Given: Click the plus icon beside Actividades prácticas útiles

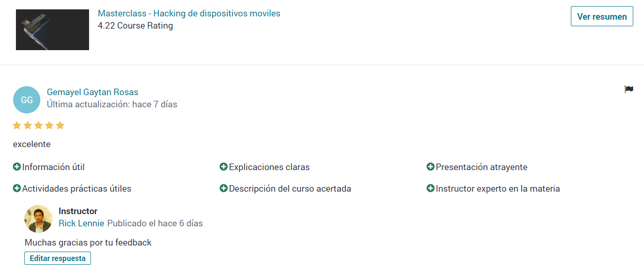Looking at the screenshot, I should 17,188.
